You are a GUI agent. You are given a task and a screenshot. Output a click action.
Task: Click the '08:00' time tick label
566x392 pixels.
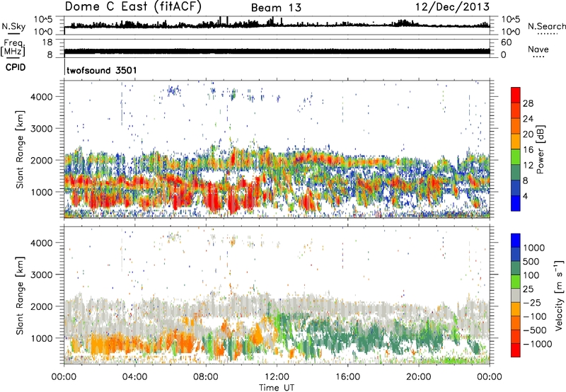tap(206, 377)
